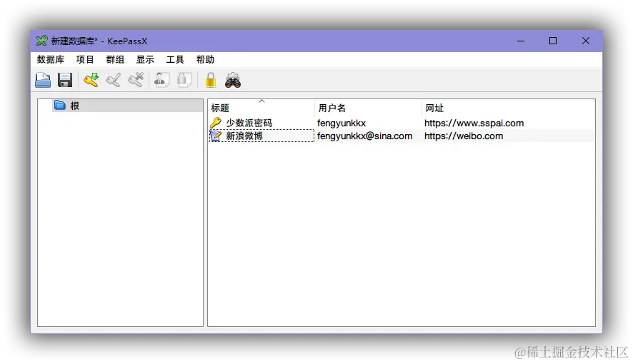633x364 pixels.
Task: Copy the password to the clipboard via toolbar icon
Action: coord(184,80)
